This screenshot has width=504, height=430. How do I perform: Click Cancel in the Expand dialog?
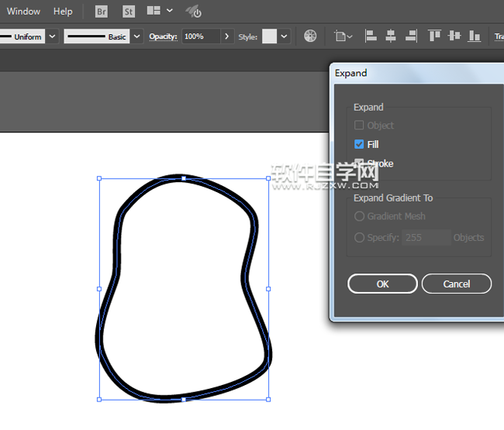pos(457,284)
